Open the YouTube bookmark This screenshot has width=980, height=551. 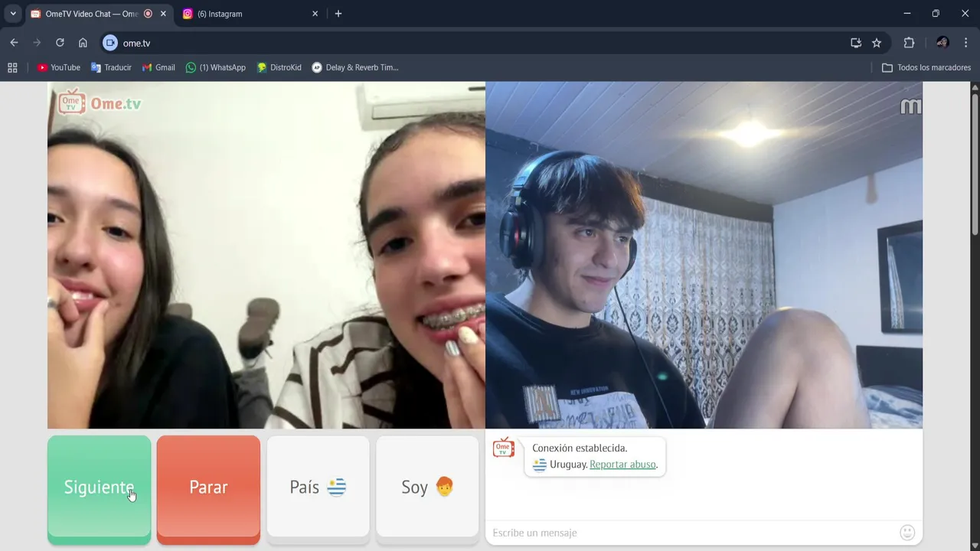(59, 67)
